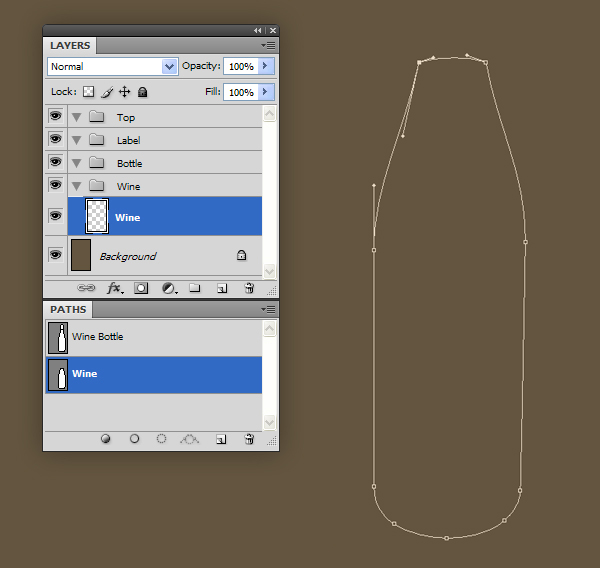The height and width of the screenshot is (568, 600).
Task: Hide the Wine group
Action: (56, 185)
